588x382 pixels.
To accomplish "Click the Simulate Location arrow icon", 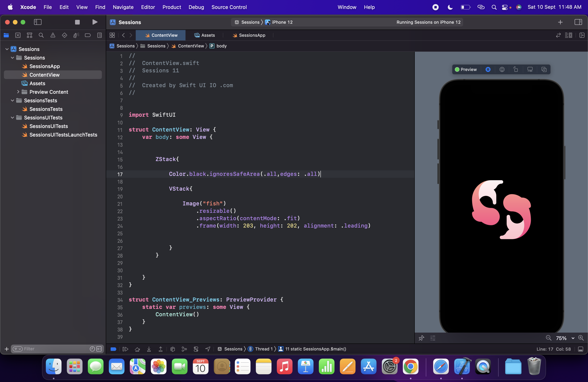I will coord(208,349).
